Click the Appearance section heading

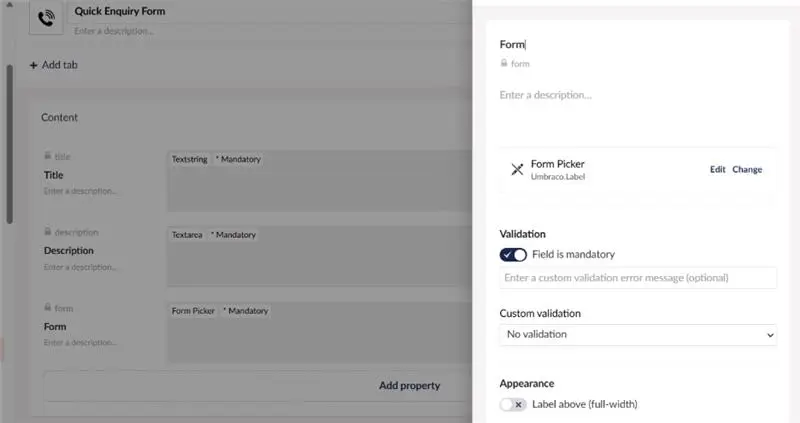(527, 384)
